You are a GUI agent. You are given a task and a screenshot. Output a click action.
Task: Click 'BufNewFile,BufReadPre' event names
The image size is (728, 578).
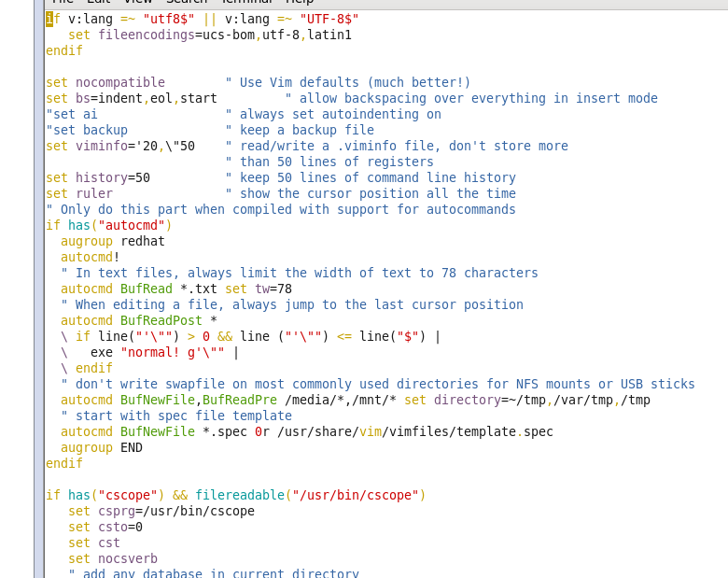point(199,400)
